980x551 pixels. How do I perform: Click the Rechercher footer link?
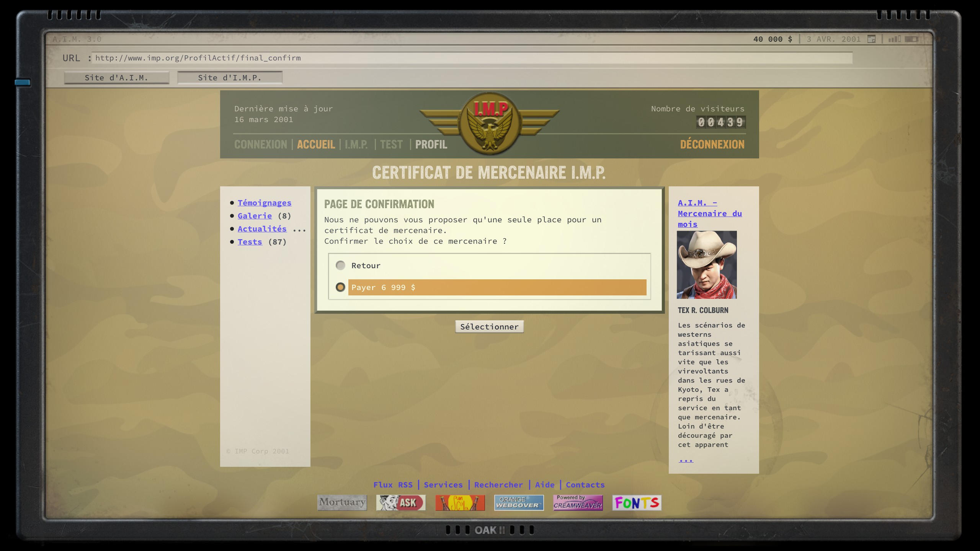tap(498, 485)
